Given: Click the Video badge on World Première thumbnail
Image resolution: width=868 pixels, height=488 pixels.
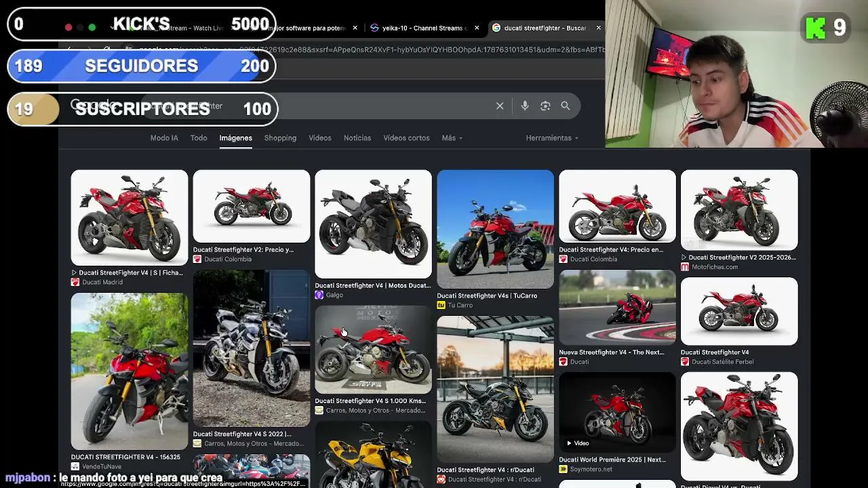Looking at the screenshot, I should click(x=578, y=443).
